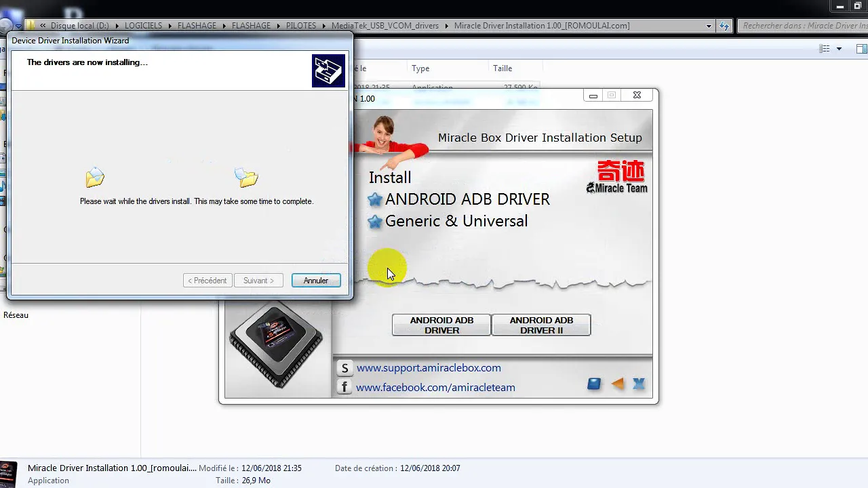Click the refresh icon in Explorer address bar

(x=725, y=26)
